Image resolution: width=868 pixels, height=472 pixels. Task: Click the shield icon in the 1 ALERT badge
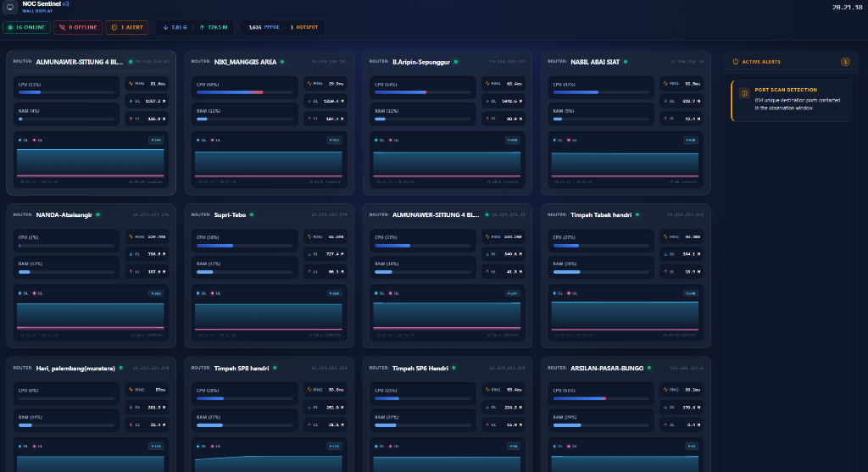[114, 27]
